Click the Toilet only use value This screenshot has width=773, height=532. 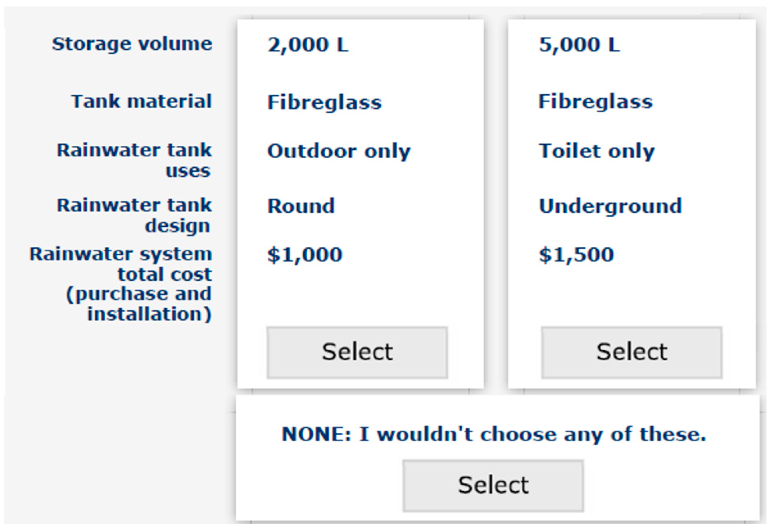tap(597, 151)
